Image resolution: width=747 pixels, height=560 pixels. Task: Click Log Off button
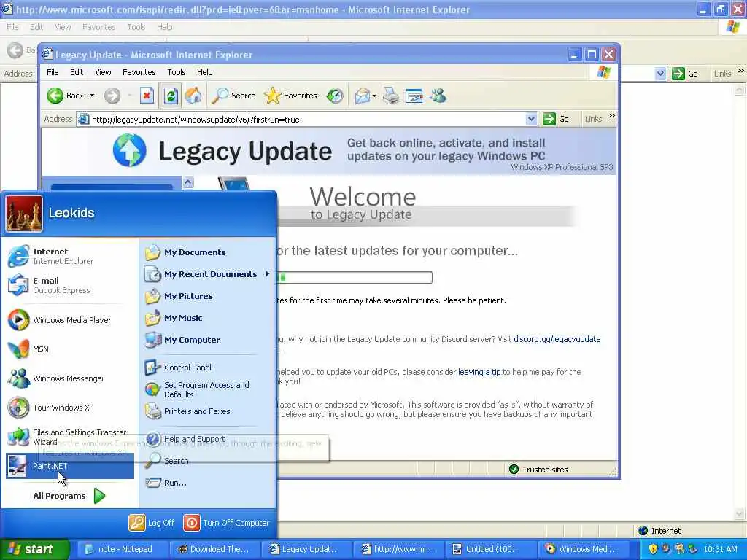152,523
